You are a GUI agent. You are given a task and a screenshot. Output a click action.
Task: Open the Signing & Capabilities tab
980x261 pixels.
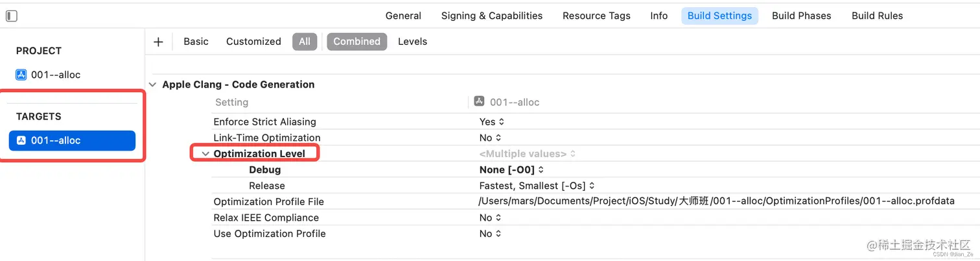coord(492,16)
